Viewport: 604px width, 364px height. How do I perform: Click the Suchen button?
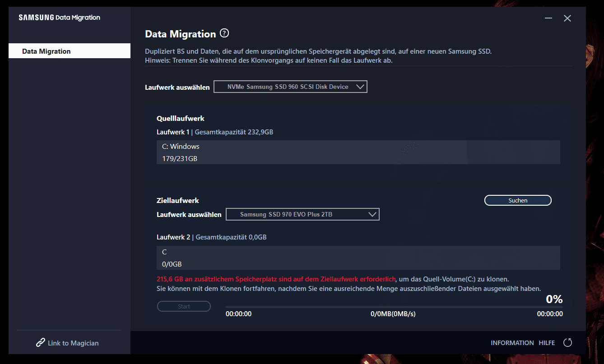tap(518, 200)
